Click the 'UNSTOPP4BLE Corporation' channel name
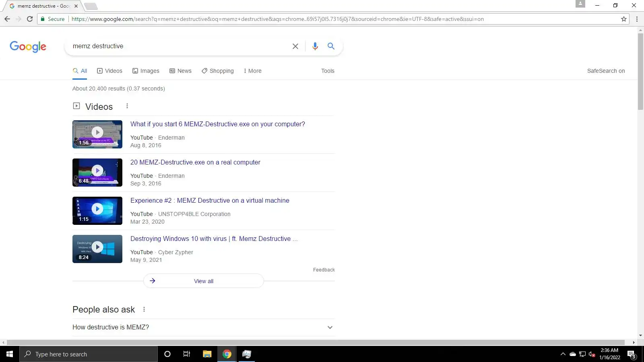Screen dimensions: 644x362 pos(194,214)
